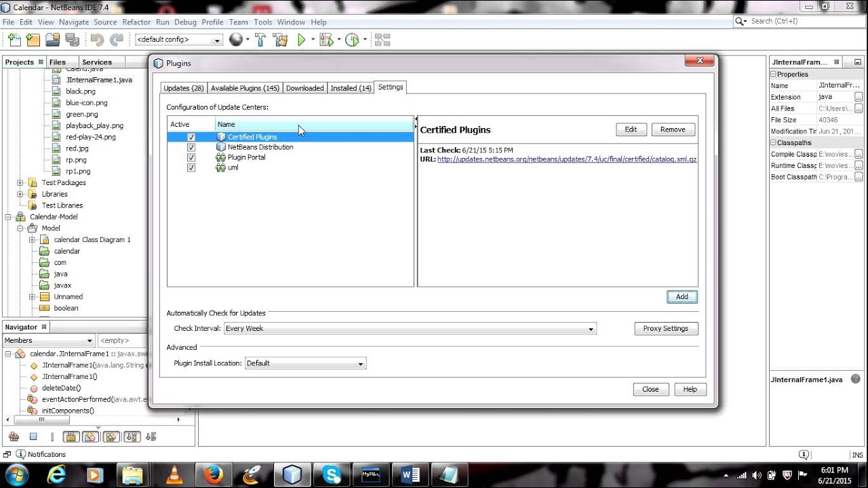Click the Debug Project toolbar icon
Image resolution: width=868 pixels, height=488 pixels.
tap(327, 40)
